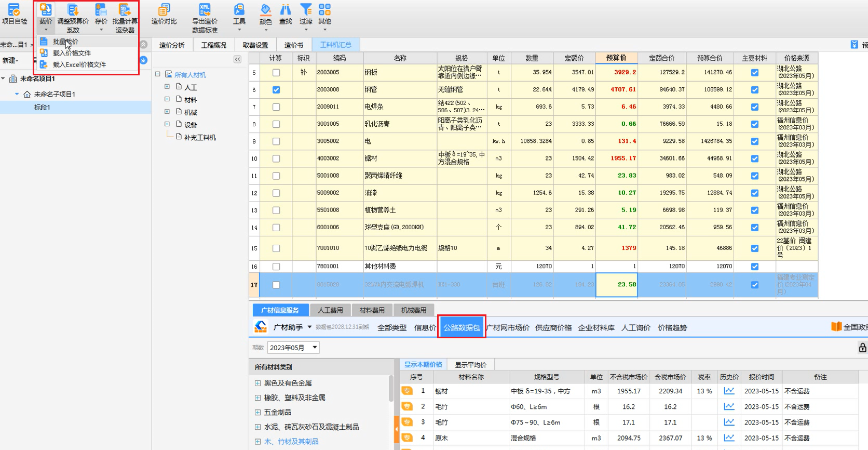Viewport: 868px width, 450px height.
Task: Click orange tag icon in row 3
Action: tap(407, 422)
